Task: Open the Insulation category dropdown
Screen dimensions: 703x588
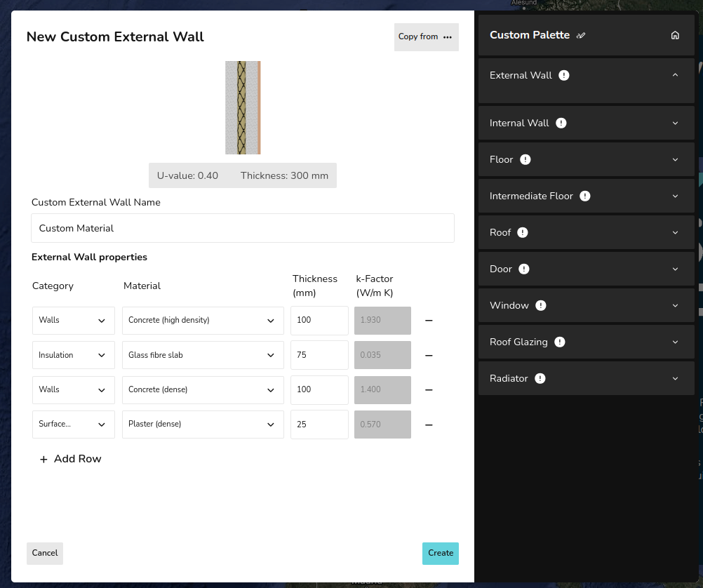Action: click(73, 355)
